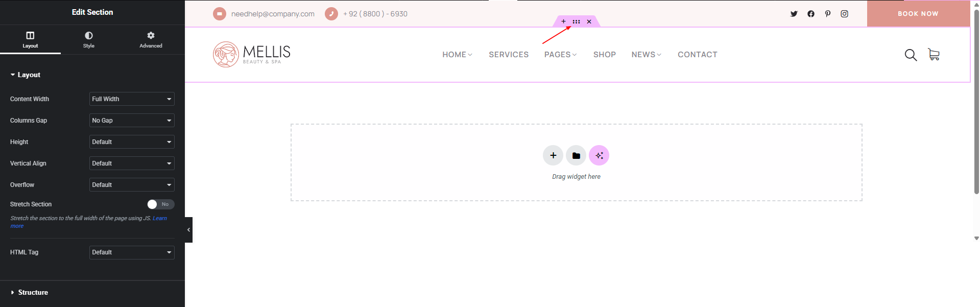Click the phone icon in top bar
This screenshot has width=980, height=307.
pos(331,14)
